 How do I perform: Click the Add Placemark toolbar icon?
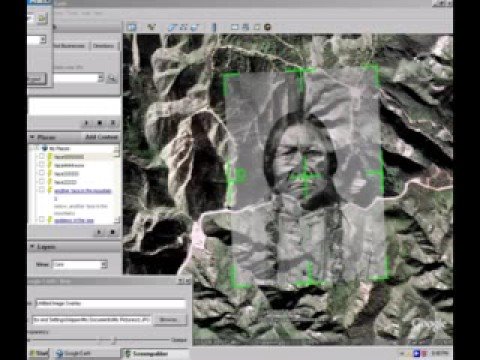click(x=152, y=27)
